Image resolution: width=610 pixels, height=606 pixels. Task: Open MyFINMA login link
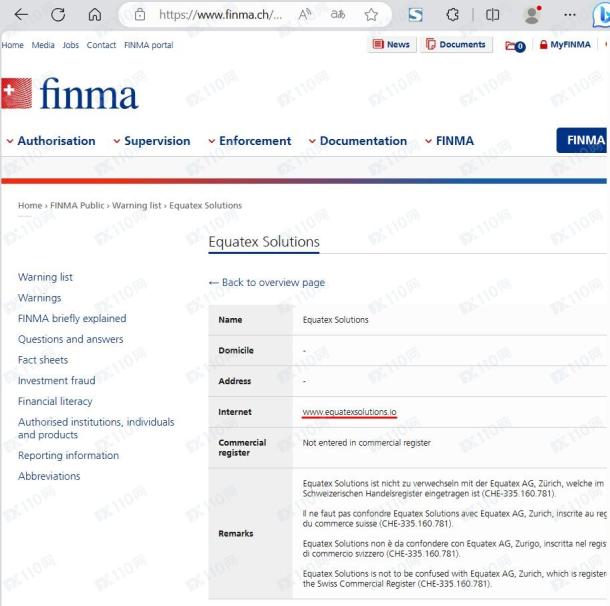tap(565, 44)
